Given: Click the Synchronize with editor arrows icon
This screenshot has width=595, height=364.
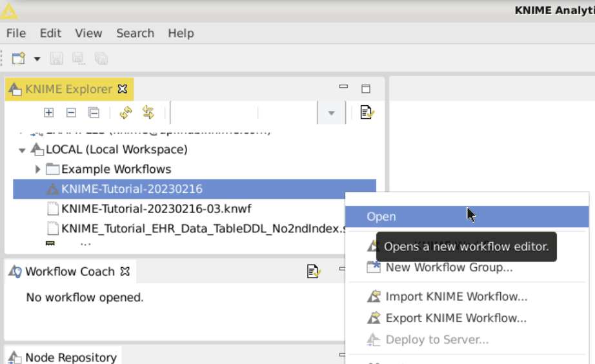Looking at the screenshot, I should [148, 112].
